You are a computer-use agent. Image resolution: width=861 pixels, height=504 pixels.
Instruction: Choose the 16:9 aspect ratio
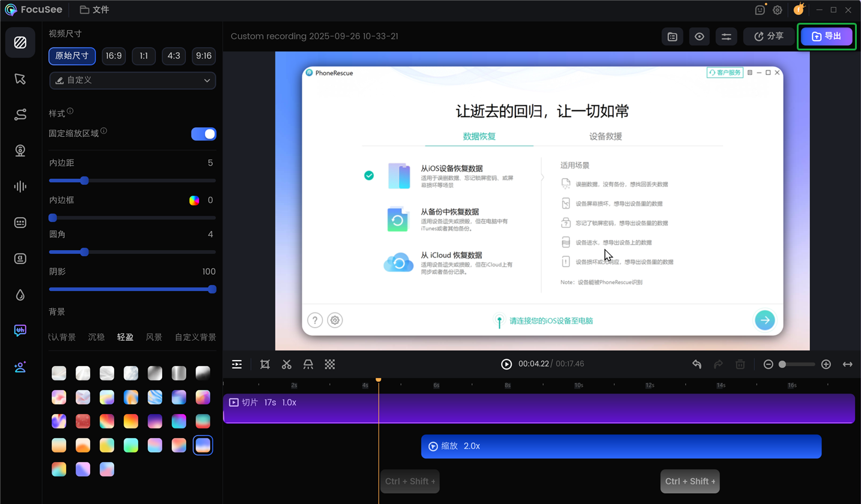(114, 56)
